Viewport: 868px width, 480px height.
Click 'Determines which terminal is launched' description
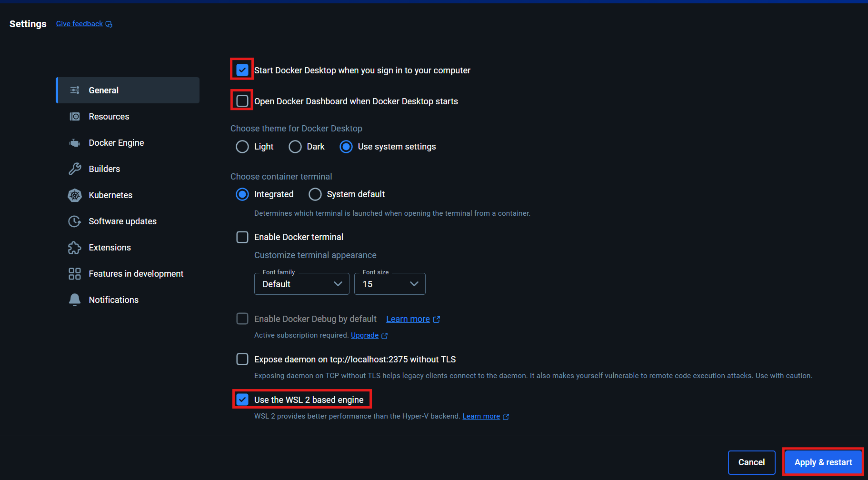[x=392, y=213]
